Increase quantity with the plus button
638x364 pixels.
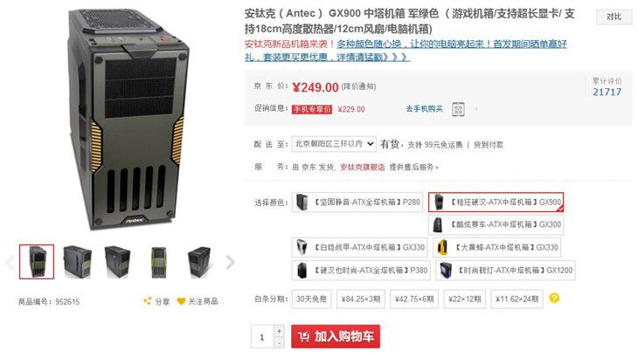pyautogui.click(x=279, y=331)
